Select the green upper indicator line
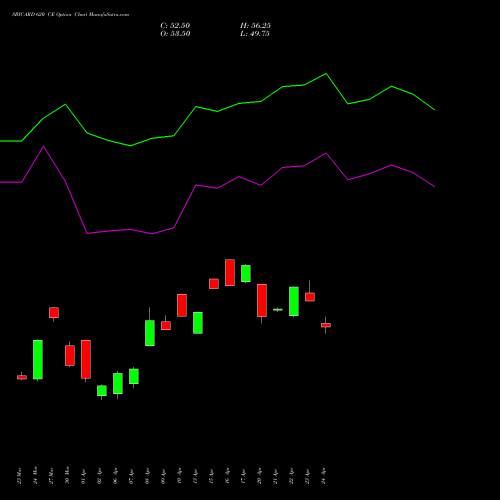Viewport: 500px width, 500px height. click(x=217, y=109)
